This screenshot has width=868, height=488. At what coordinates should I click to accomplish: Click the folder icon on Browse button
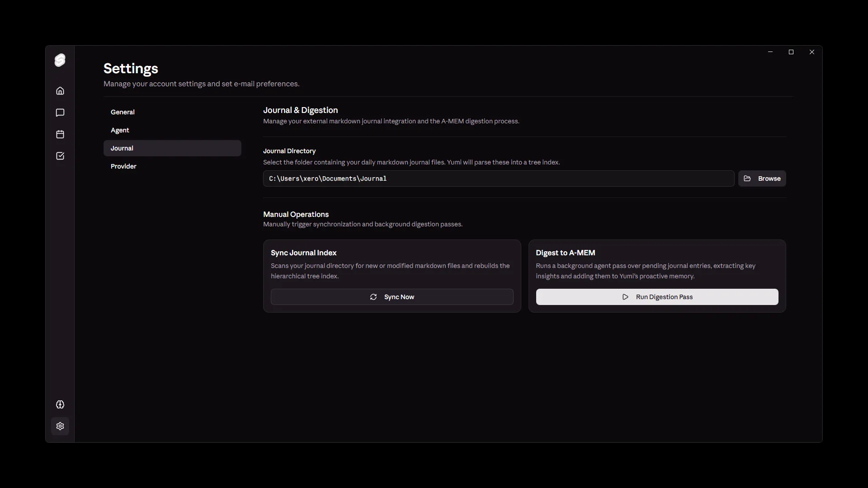click(747, 178)
